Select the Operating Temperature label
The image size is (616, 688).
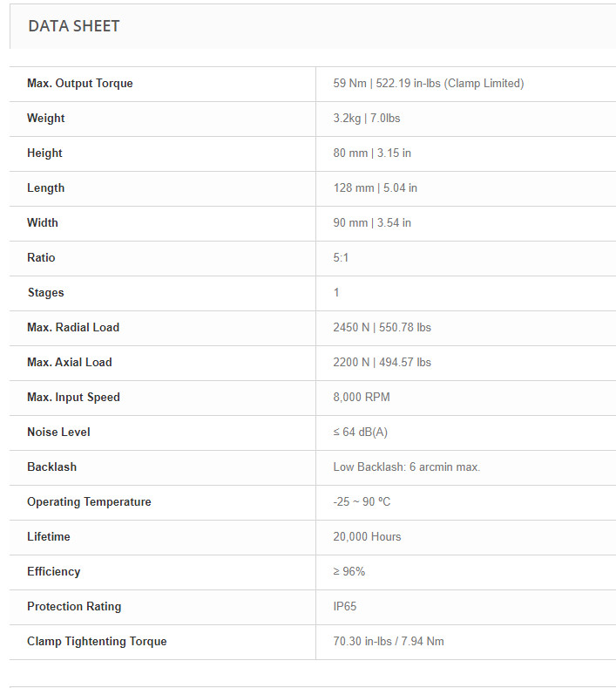89,501
